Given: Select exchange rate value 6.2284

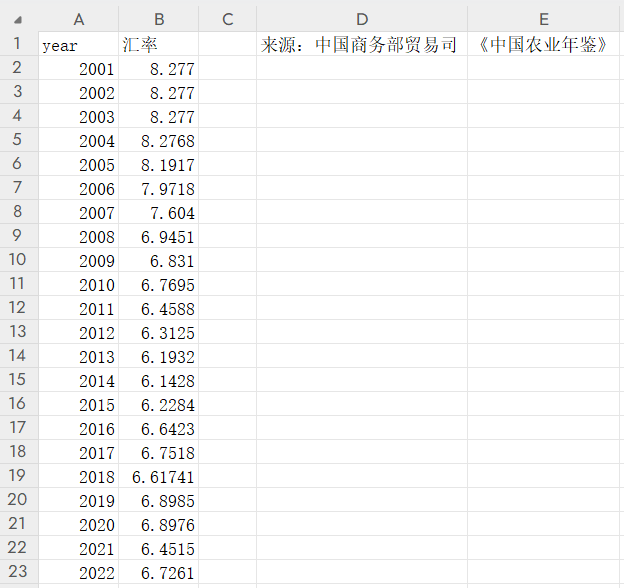Looking at the screenshot, I should [158, 404].
